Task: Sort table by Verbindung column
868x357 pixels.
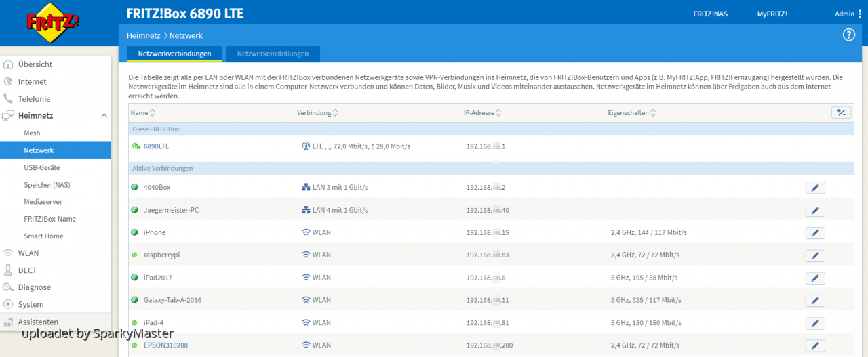Action: (x=317, y=113)
